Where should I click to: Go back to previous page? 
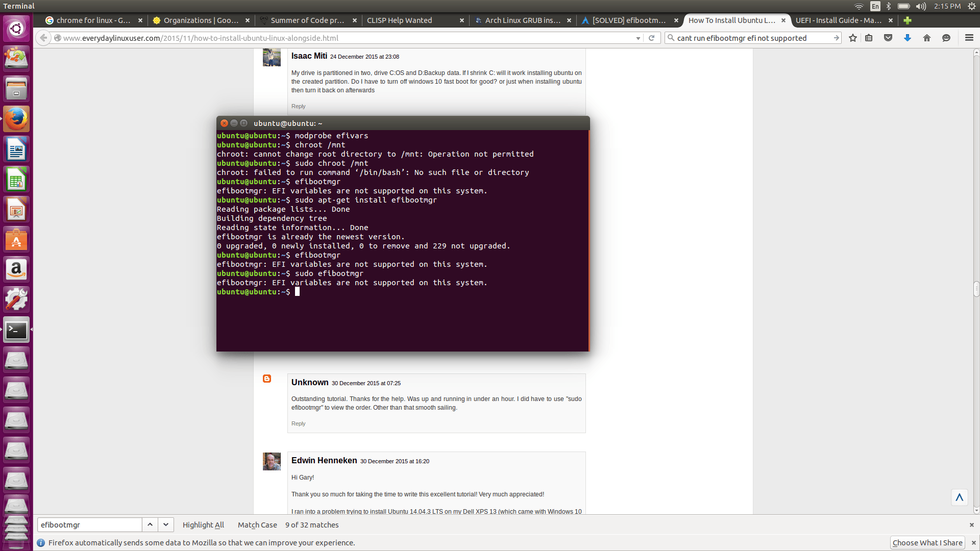pyautogui.click(x=44, y=38)
